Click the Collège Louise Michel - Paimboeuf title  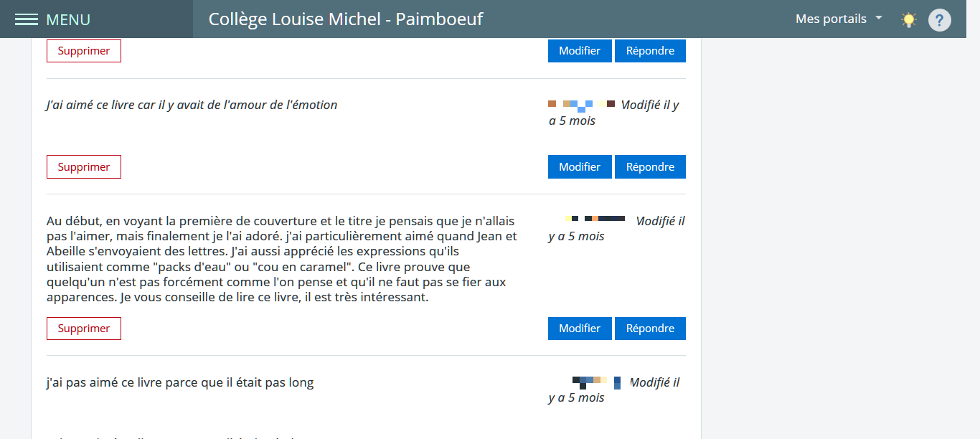point(345,19)
